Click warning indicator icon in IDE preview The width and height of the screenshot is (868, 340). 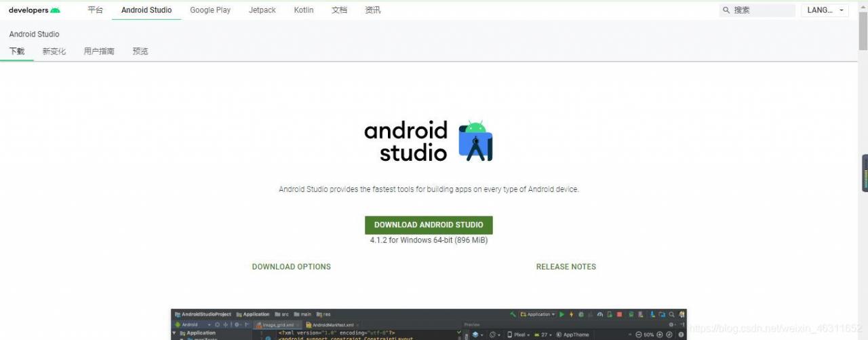[x=681, y=335]
